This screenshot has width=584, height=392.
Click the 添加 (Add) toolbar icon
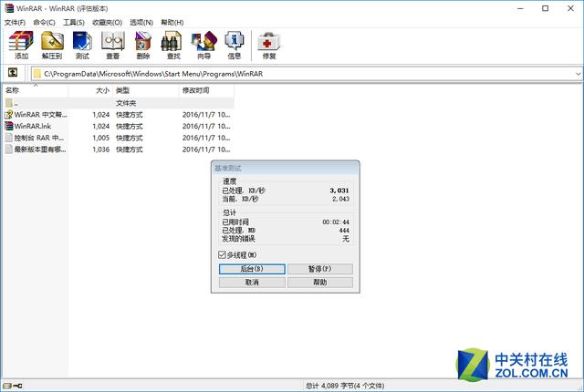pyautogui.click(x=21, y=41)
